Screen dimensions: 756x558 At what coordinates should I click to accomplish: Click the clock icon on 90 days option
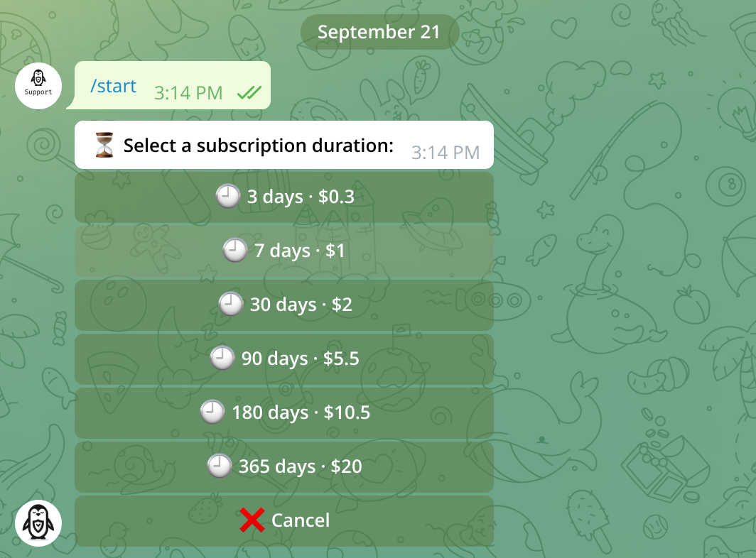[x=222, y=359]
